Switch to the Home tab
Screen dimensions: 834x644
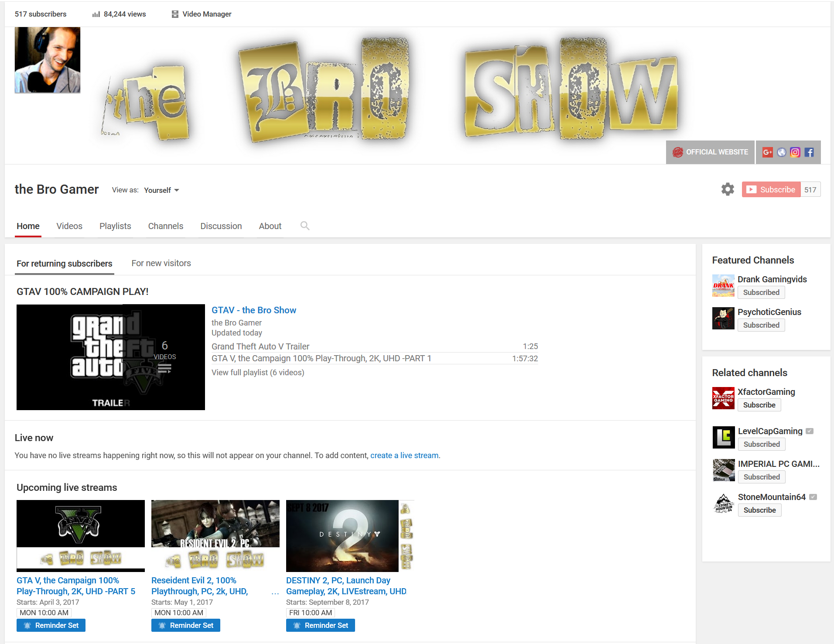tap(28, 226)
